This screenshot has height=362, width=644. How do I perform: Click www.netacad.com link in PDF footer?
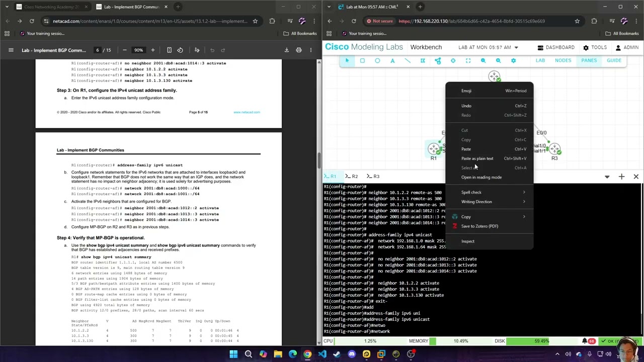247,112
